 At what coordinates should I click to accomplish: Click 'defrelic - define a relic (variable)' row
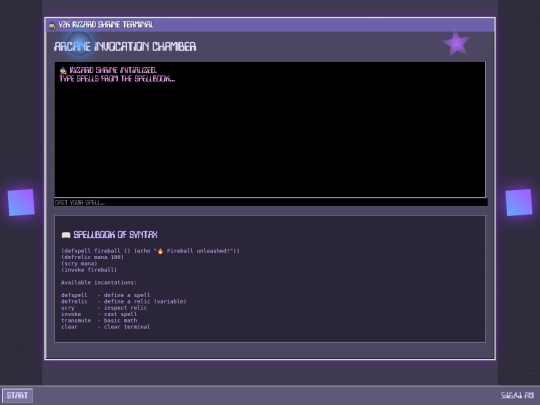(124, 301)
